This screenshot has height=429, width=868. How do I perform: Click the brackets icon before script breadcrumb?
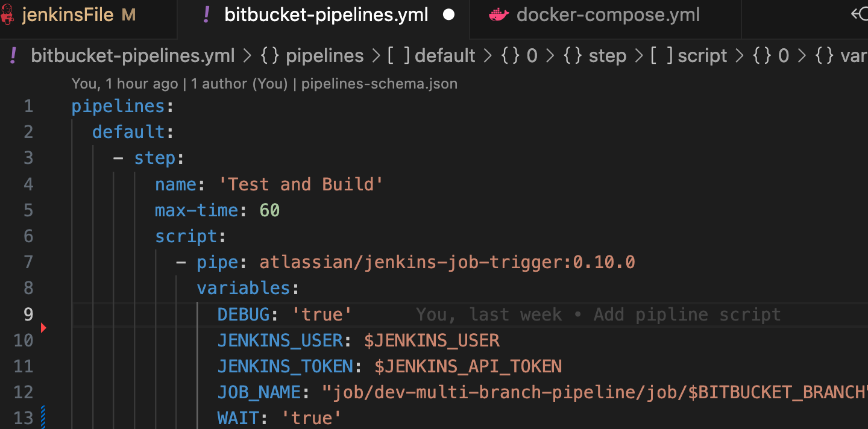[661, 56]
